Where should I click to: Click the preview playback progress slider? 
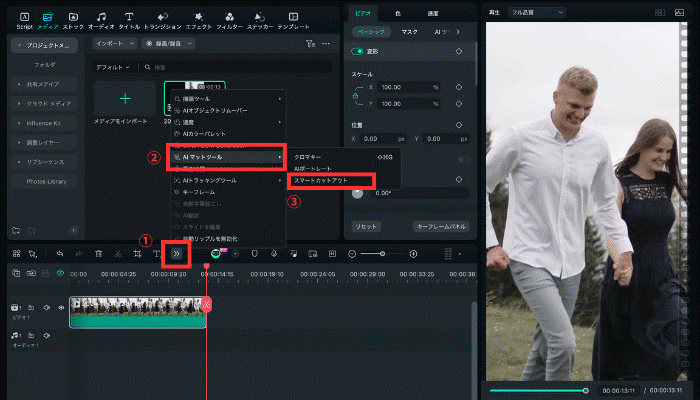(538, 391)
